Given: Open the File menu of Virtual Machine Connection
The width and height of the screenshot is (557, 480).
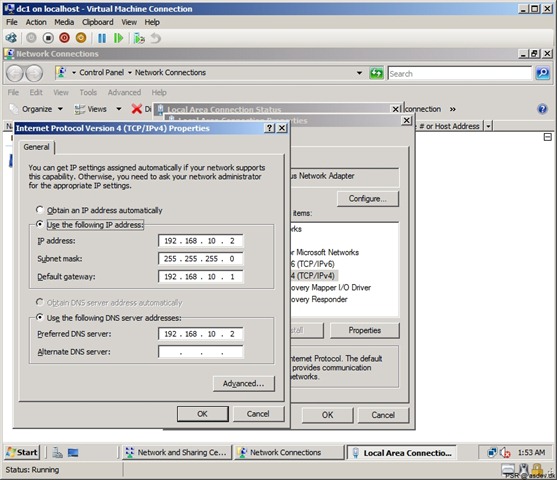Looking at the screenshot, I should tap(12, 22).
